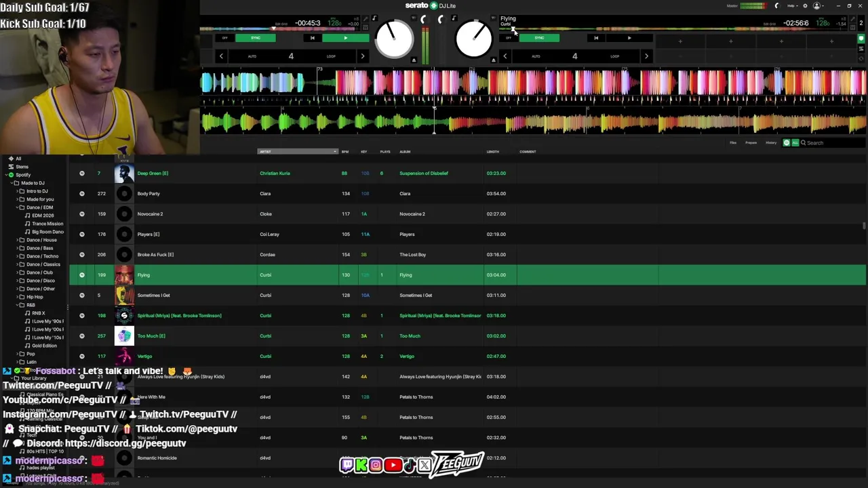
Task: Toggle the 4-beat auto loop on left deck
Action: click(x=291, y=56)
